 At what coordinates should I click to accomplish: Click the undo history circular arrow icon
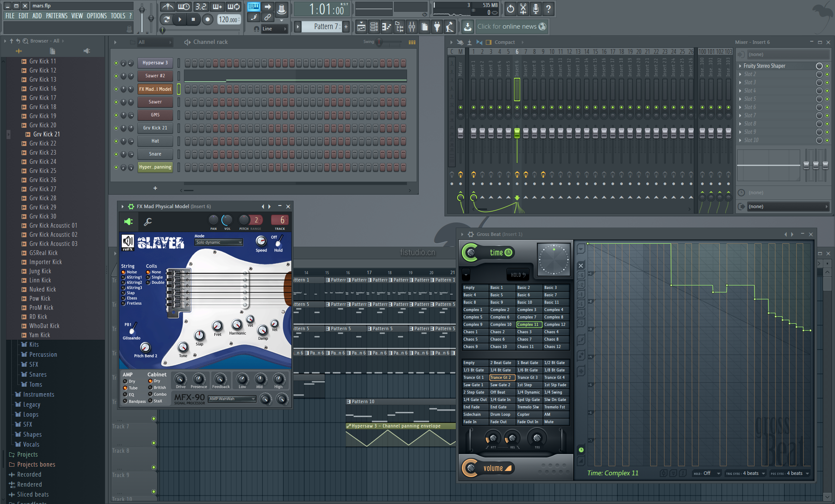pos(511,8)
